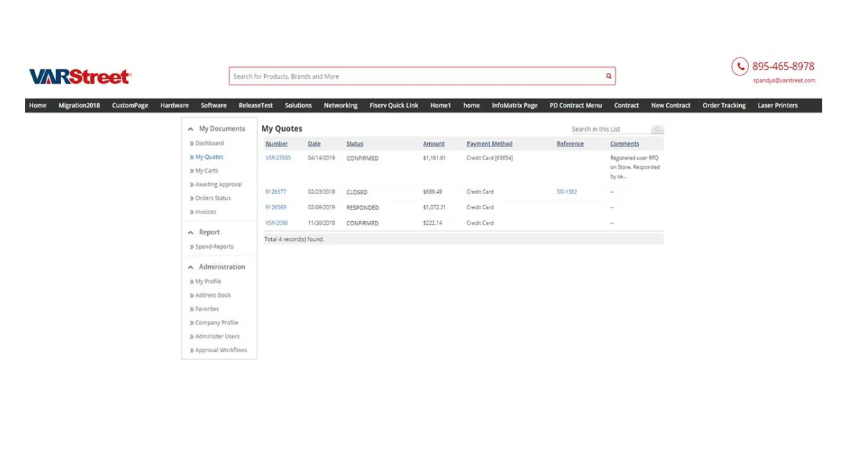The width and height of the screenshot is (868, 452).
Task: Open the Solutions menu
Action: (x=298, y=105)
